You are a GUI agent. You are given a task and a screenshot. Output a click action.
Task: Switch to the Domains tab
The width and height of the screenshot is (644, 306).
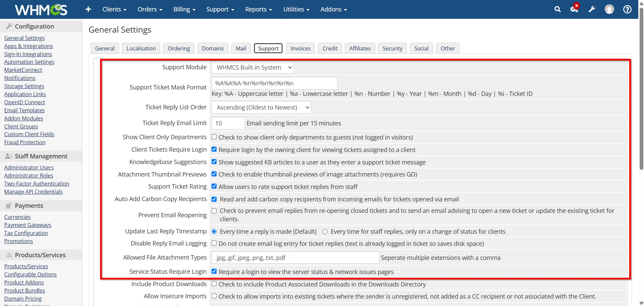click(213, 48)
